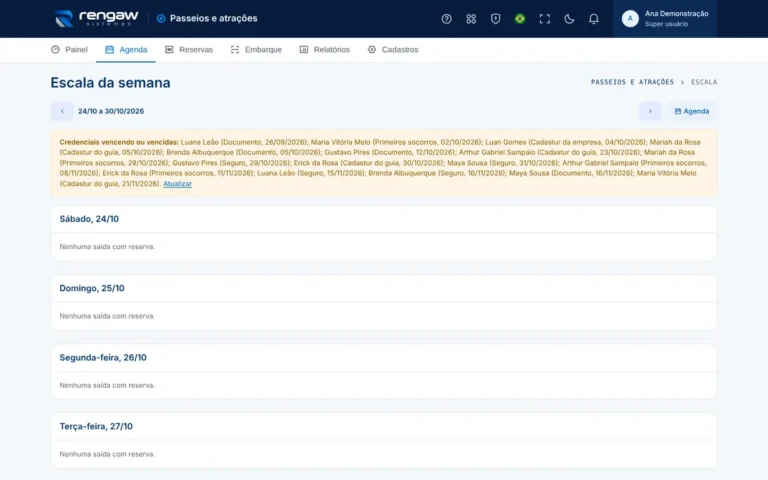Viewport: 768px width, 480px height.
Task: Switch to the Embarque tab
Action: coord(256,49)
